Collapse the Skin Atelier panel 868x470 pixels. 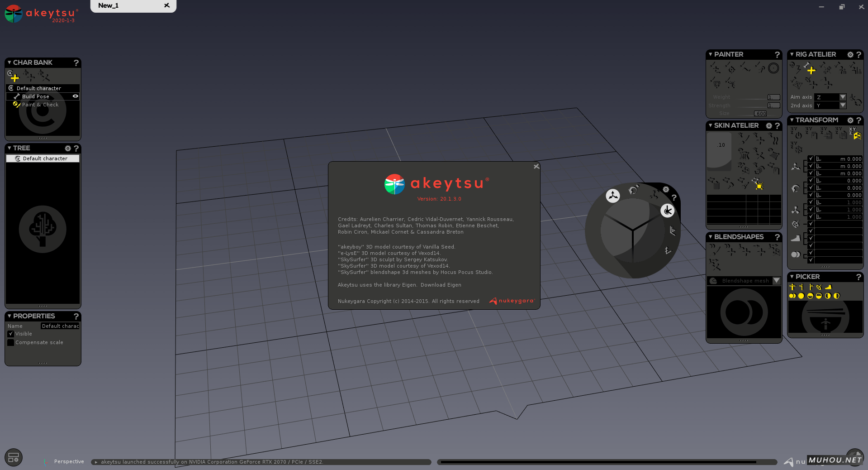pos(711,125)
